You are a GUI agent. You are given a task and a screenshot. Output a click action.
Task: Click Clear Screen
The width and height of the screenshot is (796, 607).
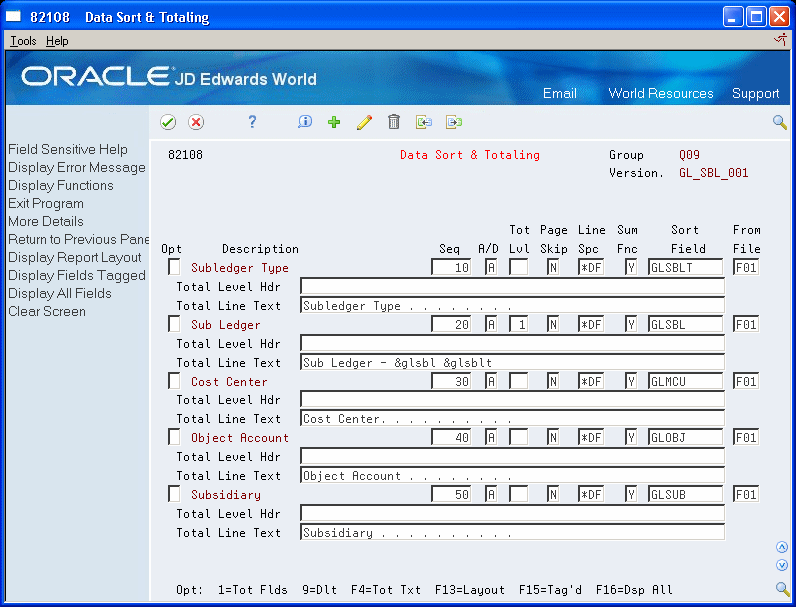[47, 311]
